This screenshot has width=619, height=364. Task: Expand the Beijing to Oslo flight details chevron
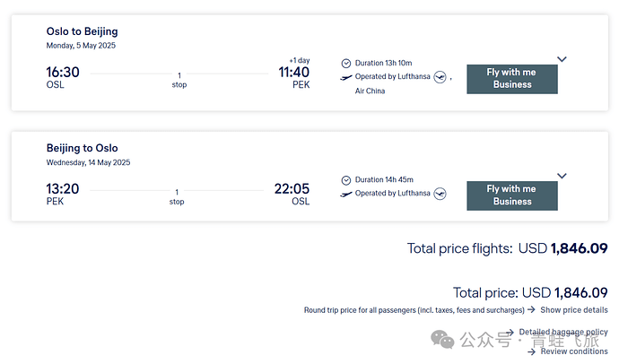(x=562, y=176)
